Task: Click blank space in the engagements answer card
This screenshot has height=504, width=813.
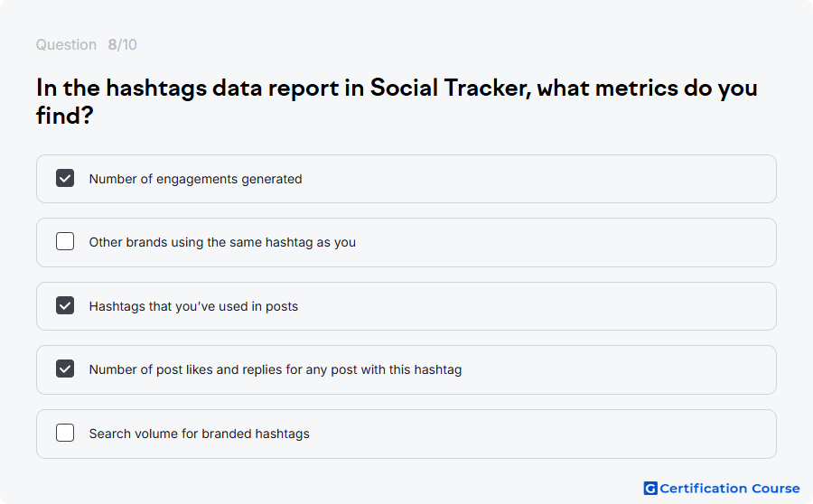Action: 539,179
